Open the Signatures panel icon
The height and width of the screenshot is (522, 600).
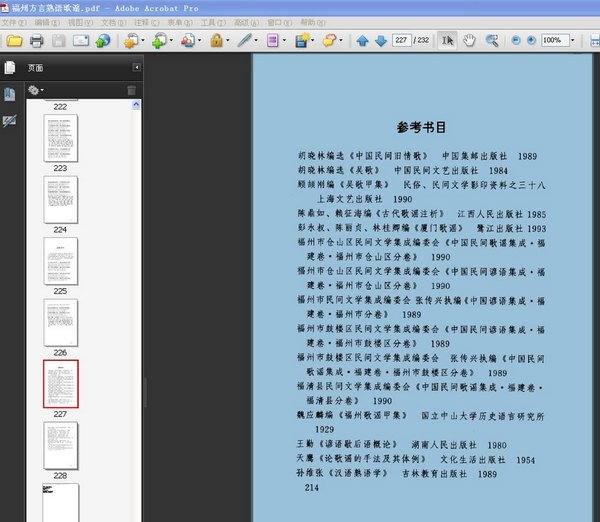[x=10, y=121]
